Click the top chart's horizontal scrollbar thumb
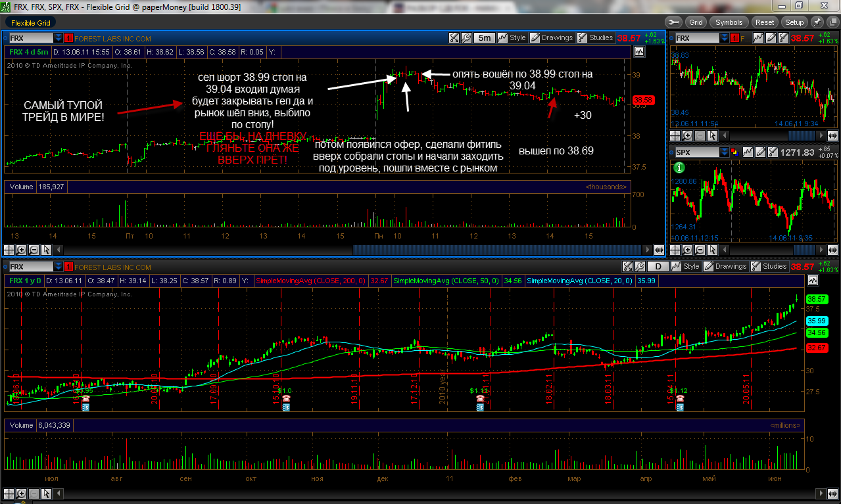 498,250
